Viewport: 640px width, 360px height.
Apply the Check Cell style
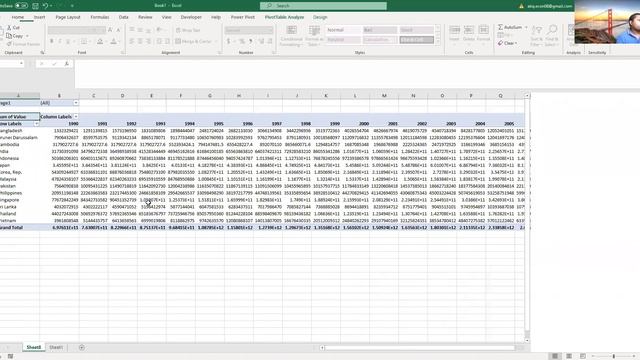pos(416,40)
